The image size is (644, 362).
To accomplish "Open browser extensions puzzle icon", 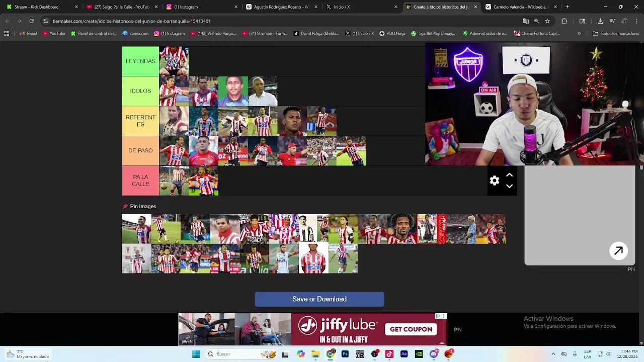I will pyautogui.click(x=564, y=21).
